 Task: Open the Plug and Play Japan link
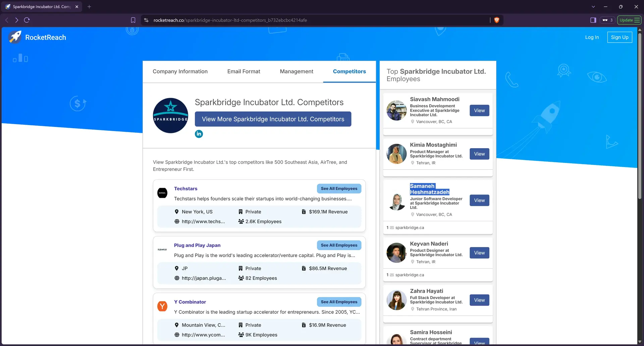(197, 245)
